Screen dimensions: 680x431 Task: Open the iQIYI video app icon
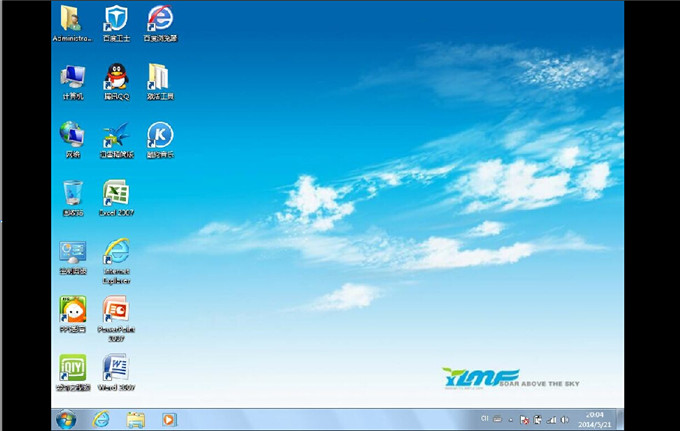tap(72, 367)
